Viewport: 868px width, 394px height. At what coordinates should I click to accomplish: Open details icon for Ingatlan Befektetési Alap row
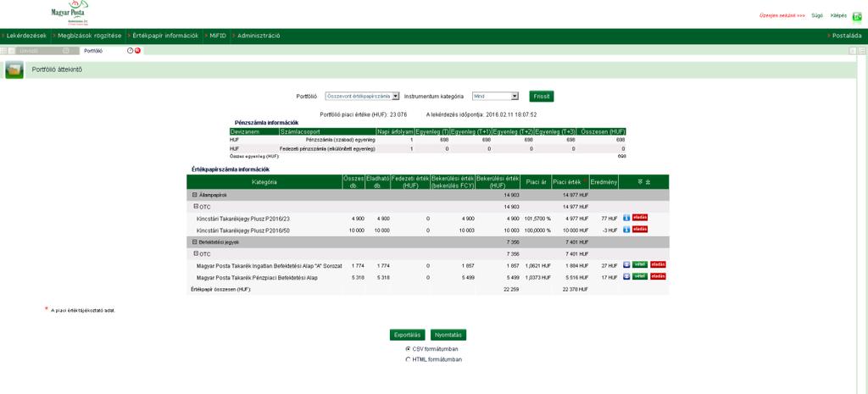pyautogui.click(x=626, y=264)
